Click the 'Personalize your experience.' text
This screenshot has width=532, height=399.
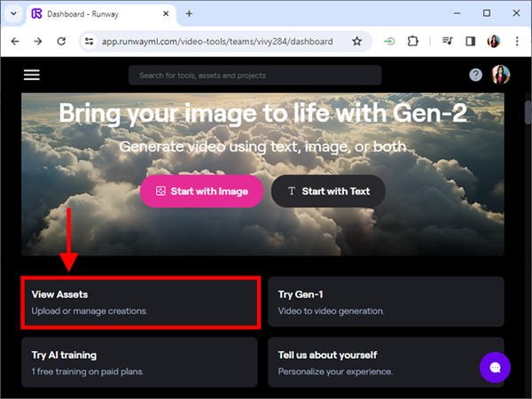(335, 372)
